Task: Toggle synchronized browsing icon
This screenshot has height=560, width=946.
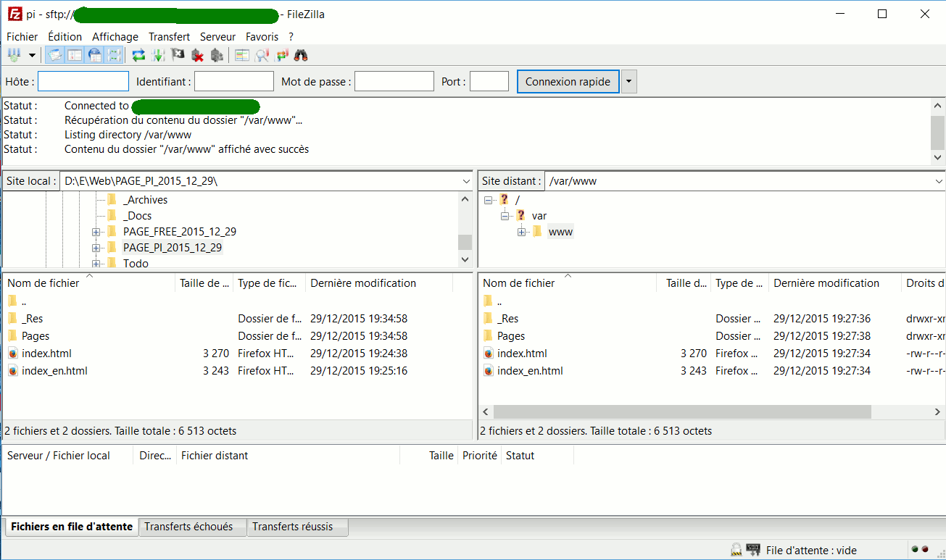Action: coord(281,55)
